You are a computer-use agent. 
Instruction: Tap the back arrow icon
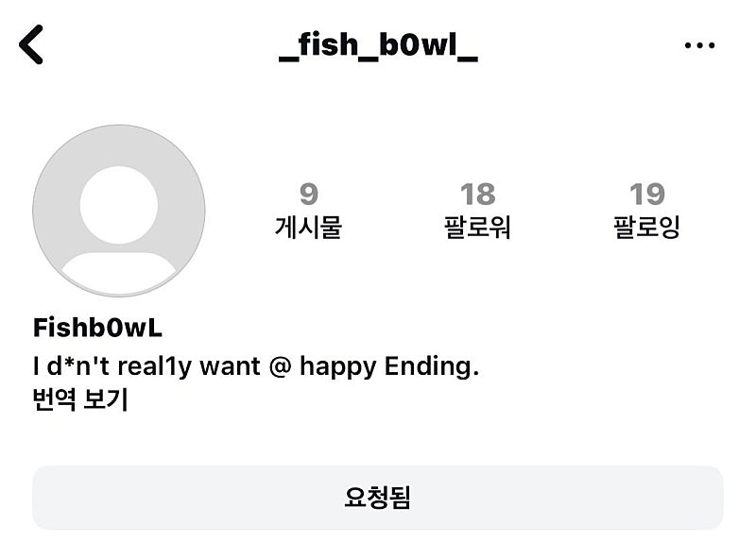pyautogui.click(x=31, y=44)
